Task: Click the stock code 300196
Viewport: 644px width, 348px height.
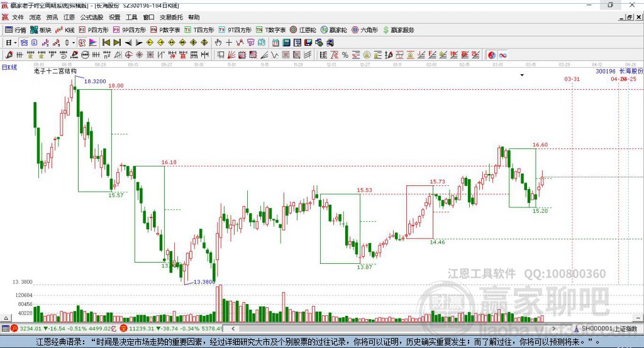Action: (x=606, y=72)
